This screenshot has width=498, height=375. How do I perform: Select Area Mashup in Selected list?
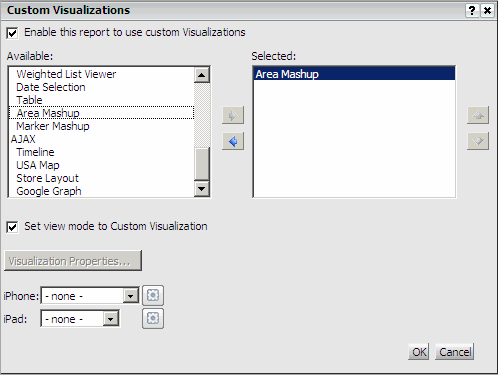[x=354, y=74]
